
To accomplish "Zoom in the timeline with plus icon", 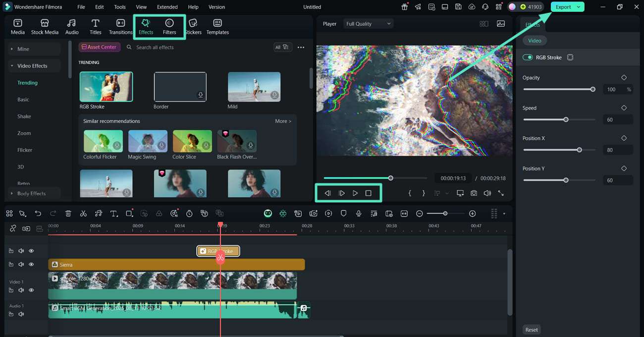I will [472, 214].
